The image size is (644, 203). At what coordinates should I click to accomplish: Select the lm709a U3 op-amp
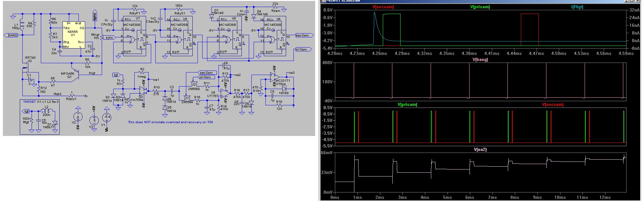(143, 91)
